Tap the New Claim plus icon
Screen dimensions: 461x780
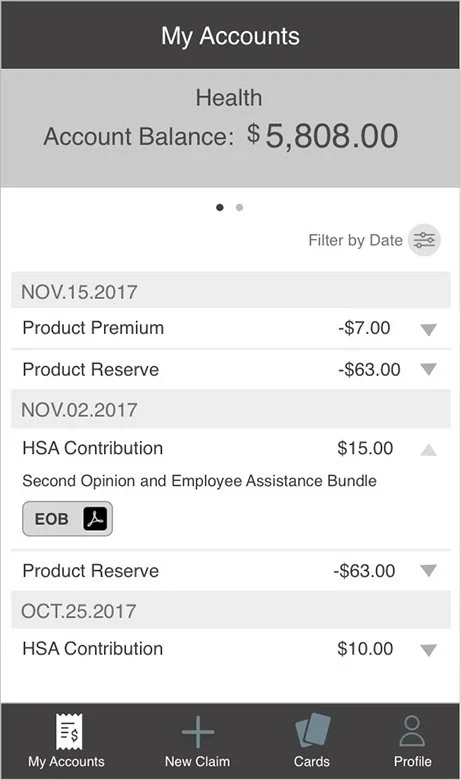(x=197, y=732)
